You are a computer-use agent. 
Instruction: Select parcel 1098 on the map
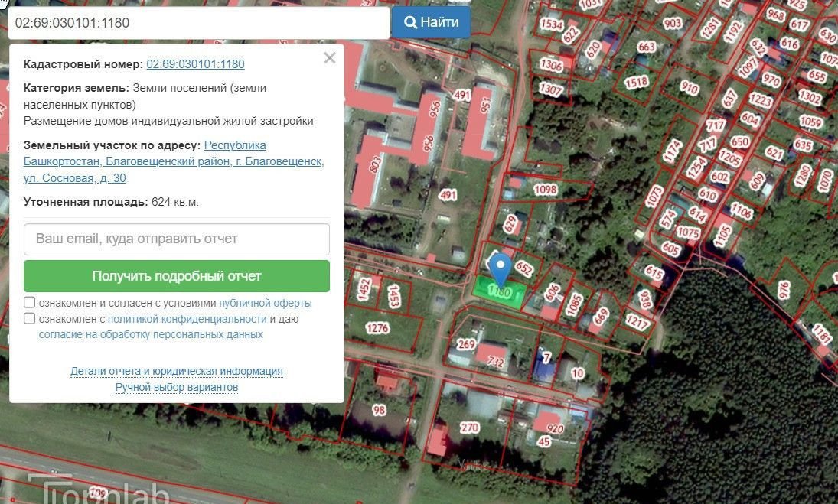coord(545,190)
